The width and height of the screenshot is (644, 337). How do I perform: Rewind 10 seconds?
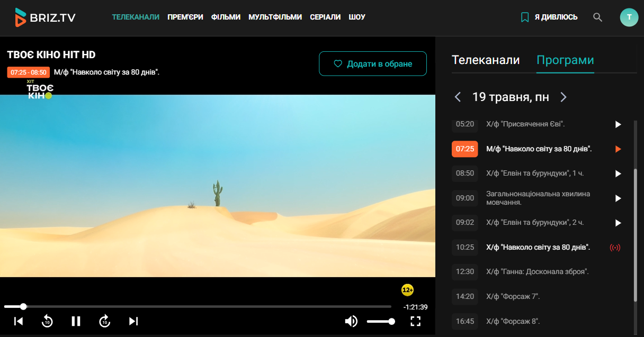pyautogui.click(x=47, y=321)
